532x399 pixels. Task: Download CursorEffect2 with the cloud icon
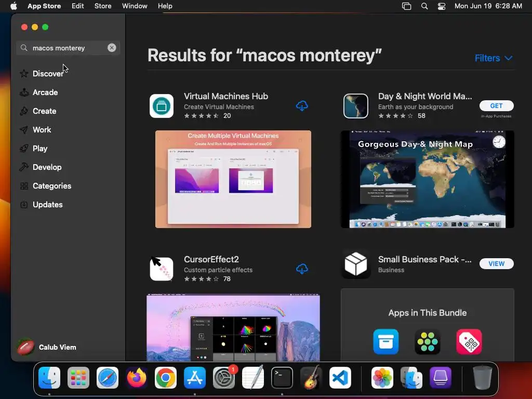(302, 269)
